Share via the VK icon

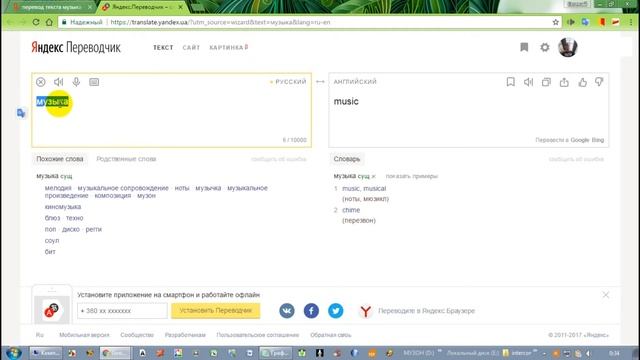[287, 311]
